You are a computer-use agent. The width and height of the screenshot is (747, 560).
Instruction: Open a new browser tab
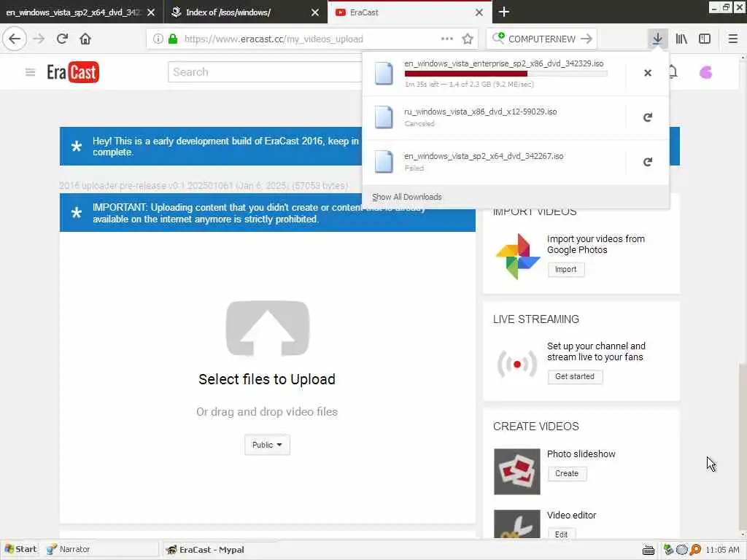click(x=503, y=12)
